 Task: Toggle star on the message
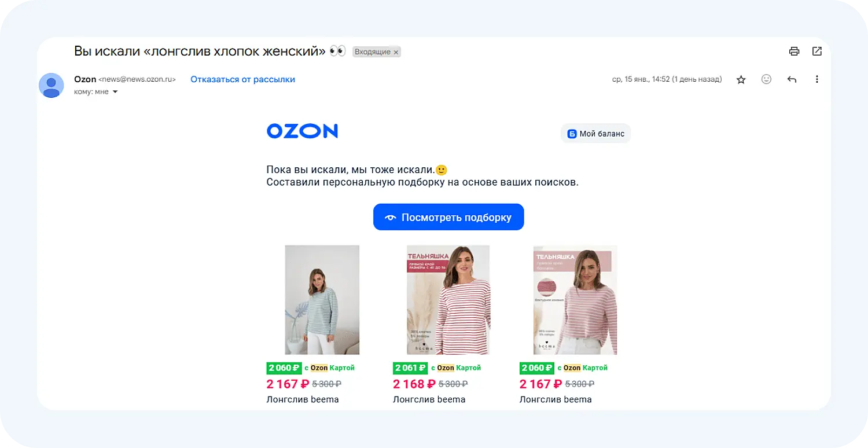click(741, 79)
